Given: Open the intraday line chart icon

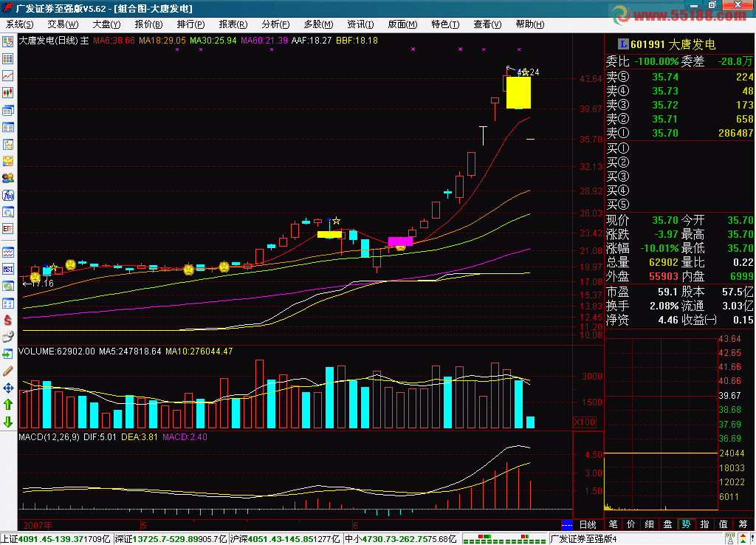Looking at the screenshot, I should coord(7,76).
